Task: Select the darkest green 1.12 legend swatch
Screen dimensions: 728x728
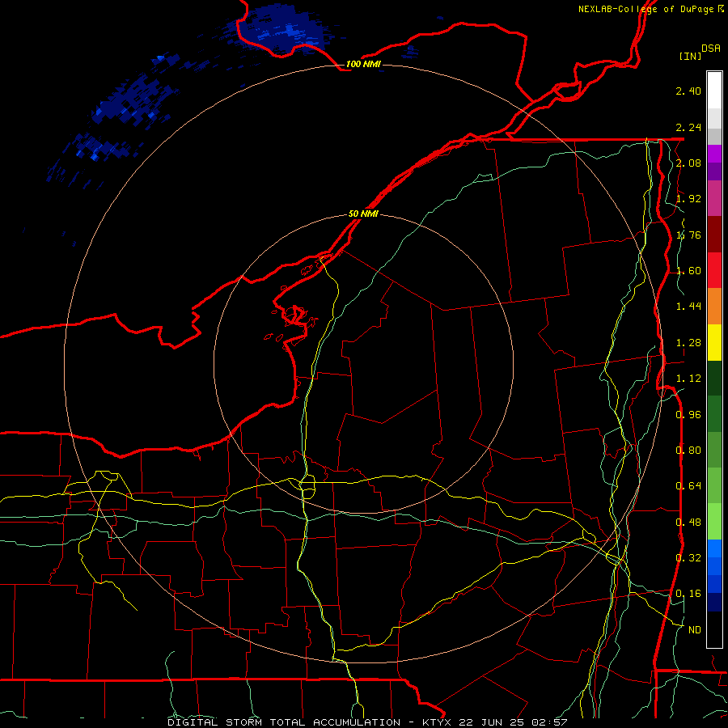Action: (x=714, y=379)
